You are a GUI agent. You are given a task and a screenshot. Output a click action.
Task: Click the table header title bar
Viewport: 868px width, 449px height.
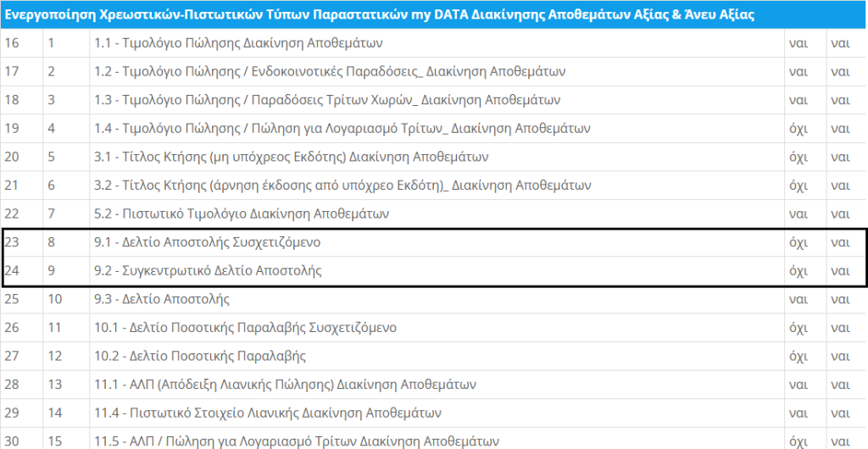(434, 14)
